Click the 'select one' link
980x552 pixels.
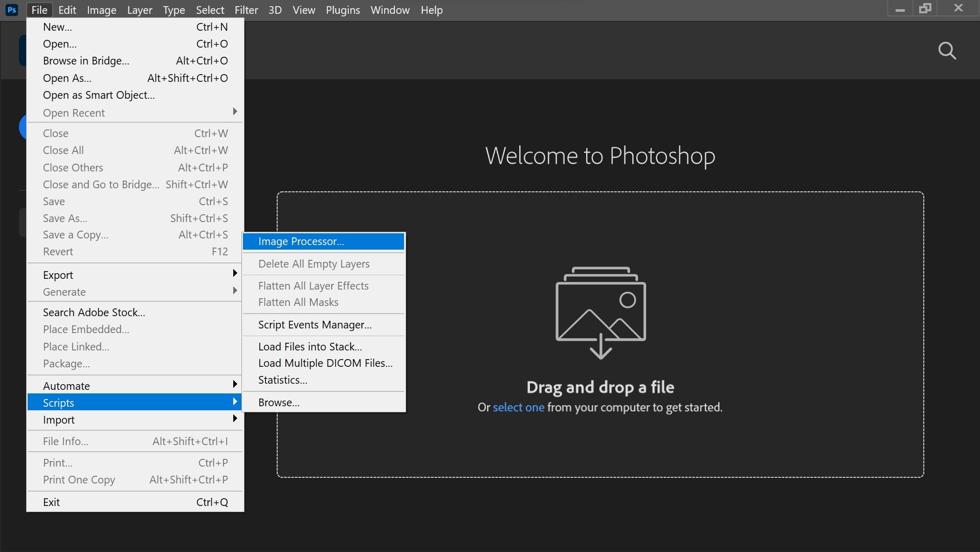point(518,407)
